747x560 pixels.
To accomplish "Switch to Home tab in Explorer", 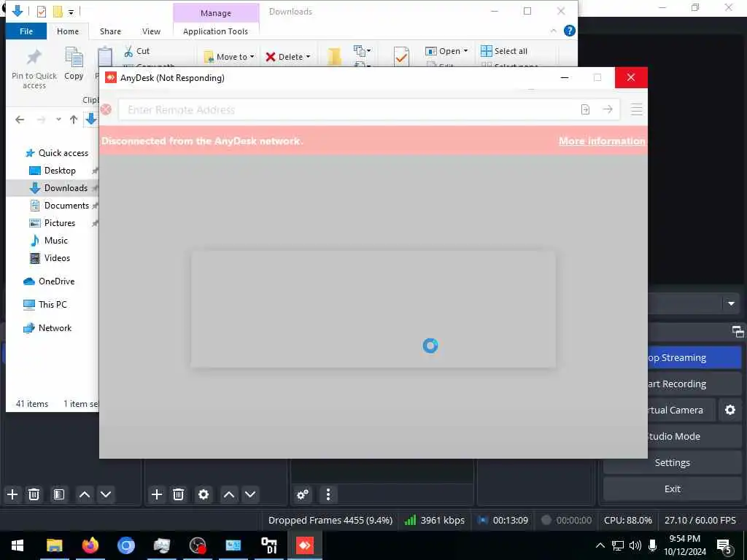I will pyautogui.click(x=68, y=31).
